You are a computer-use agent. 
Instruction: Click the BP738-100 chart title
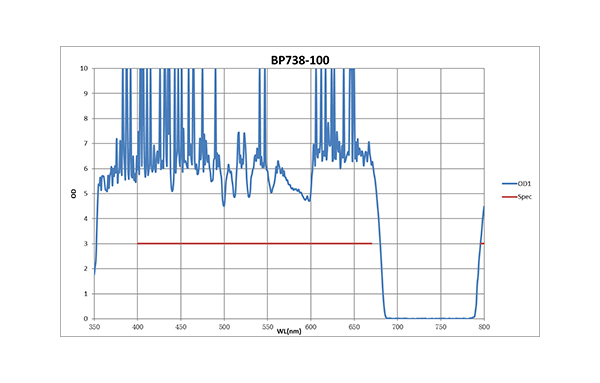300,60
